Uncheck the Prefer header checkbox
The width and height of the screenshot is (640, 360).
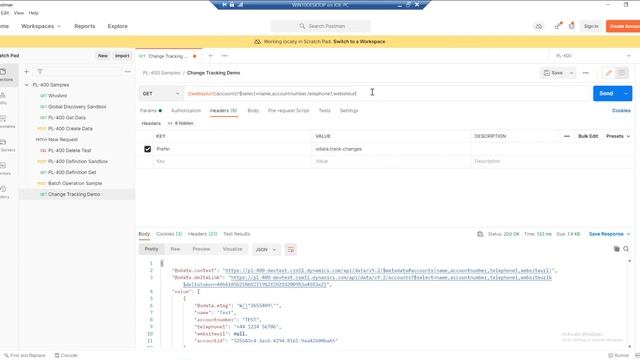pos(147,149)
